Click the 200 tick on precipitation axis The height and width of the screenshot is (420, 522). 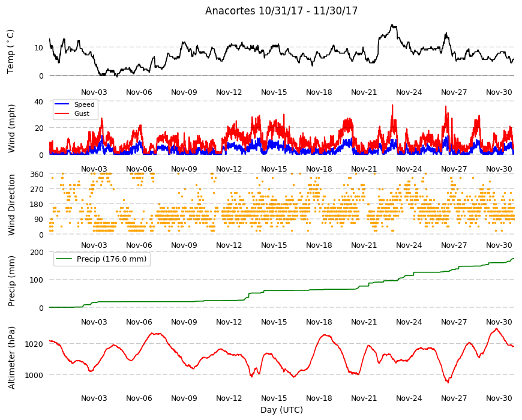click(37, 252)
